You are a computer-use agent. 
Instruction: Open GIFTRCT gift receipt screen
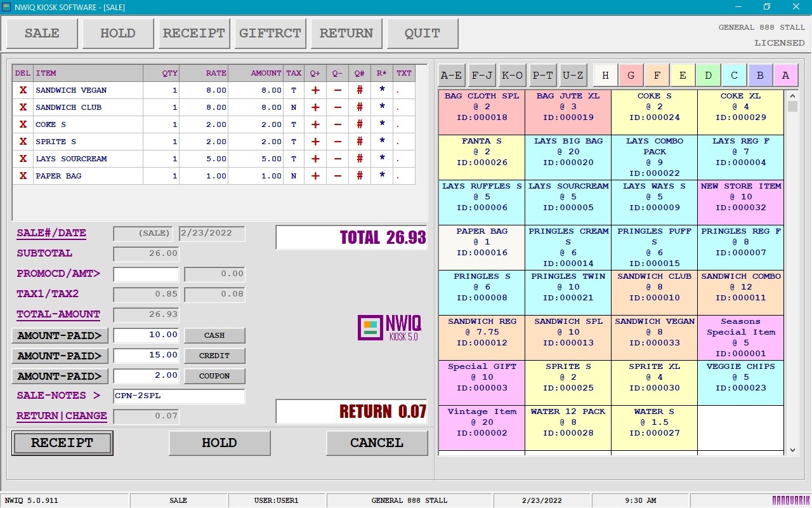coord(270,34)
